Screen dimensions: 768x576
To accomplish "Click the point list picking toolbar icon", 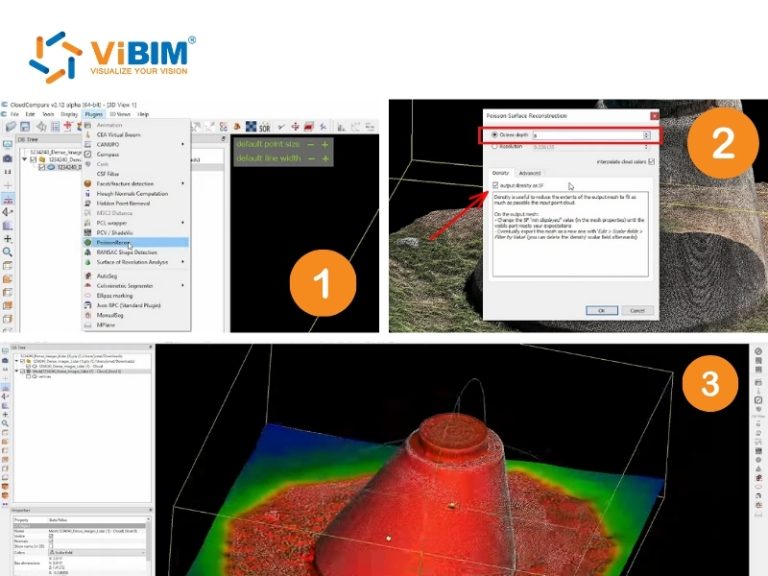I will (x=55, y=127).
